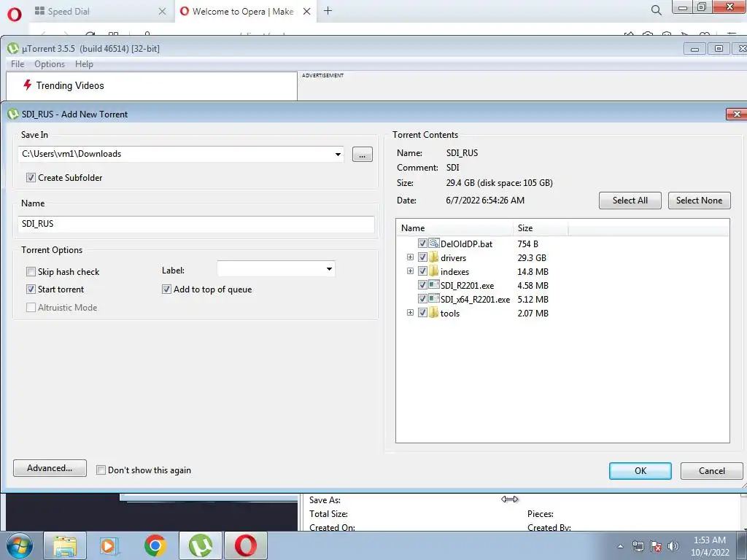Switch to Welcome to Opera tab

coord(247,11)
